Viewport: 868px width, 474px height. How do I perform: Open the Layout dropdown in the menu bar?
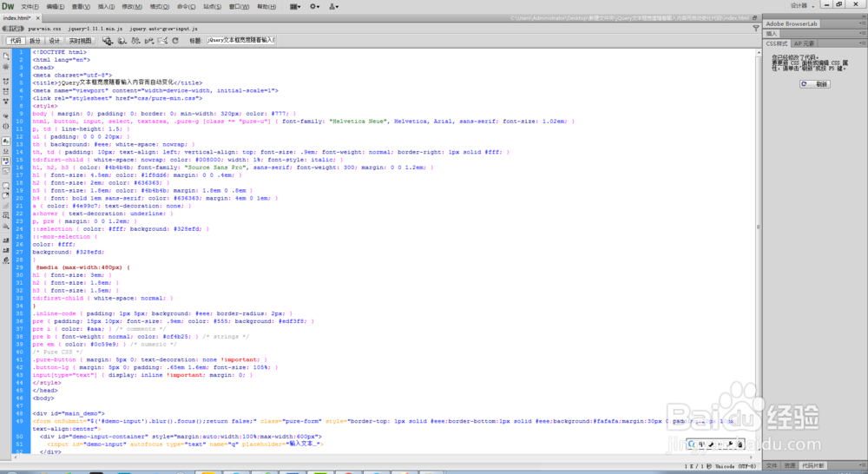(x=295, y=7)
